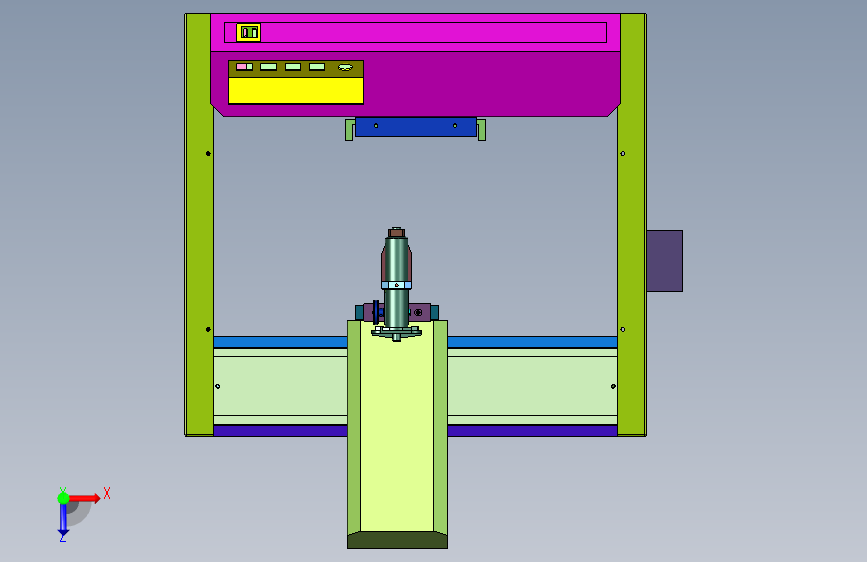Click the red X axis arrow of the triad

[x=84, y=498]
